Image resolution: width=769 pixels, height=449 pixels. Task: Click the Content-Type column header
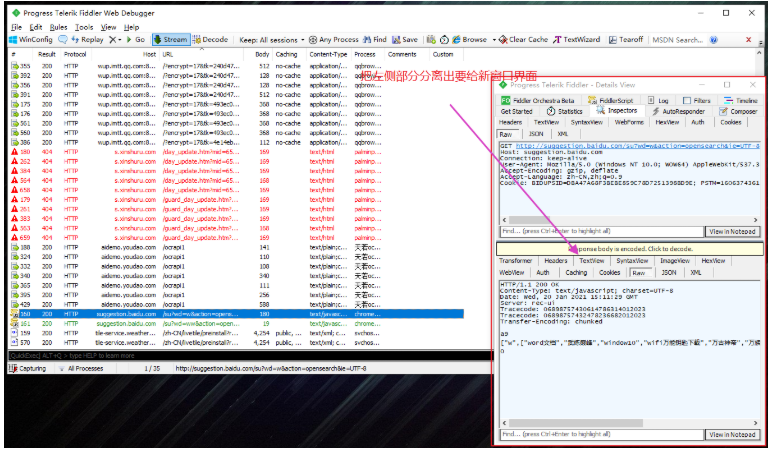pyautogui.click(x=329, y=54)
